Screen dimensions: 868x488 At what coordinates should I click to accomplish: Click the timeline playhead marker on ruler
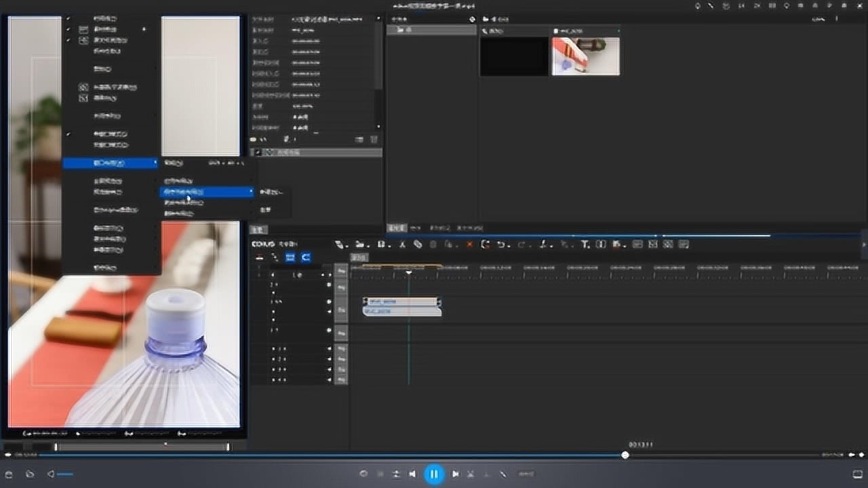408,272
